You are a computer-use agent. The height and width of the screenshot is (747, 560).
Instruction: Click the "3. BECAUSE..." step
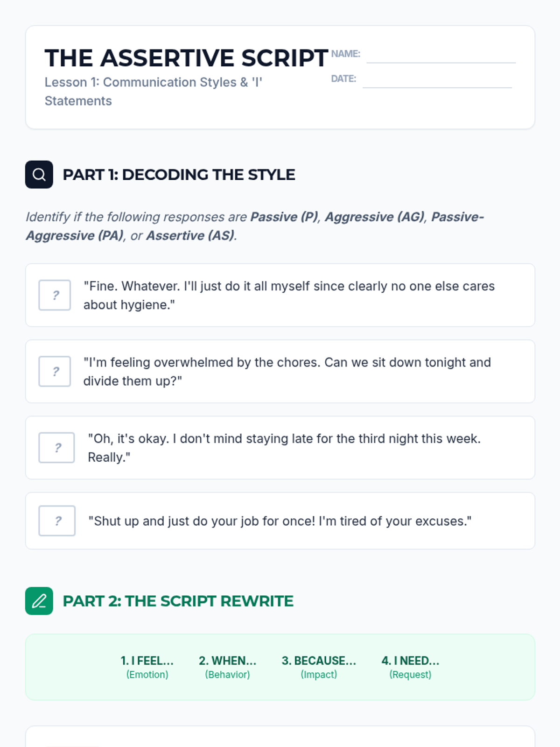pyautogui.click(x=319, y=667)
